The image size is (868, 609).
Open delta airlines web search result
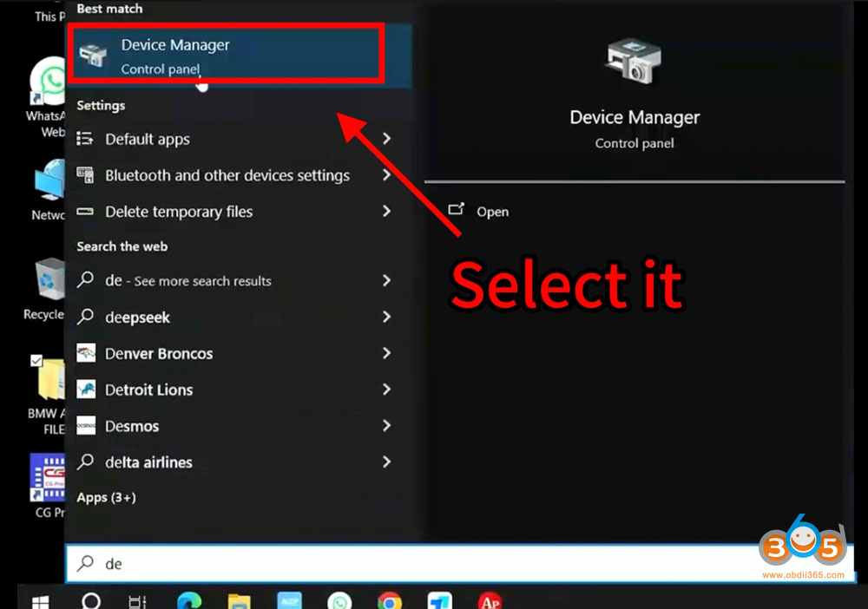[x=148, y=462]
